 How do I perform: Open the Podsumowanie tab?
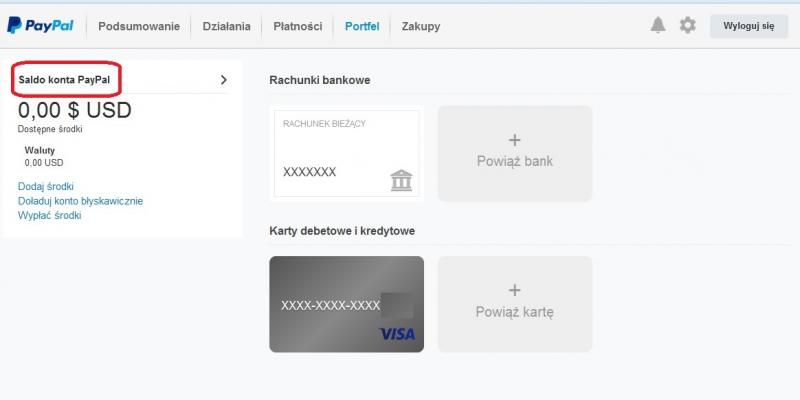pyautogui.click(x=140, y=27)
